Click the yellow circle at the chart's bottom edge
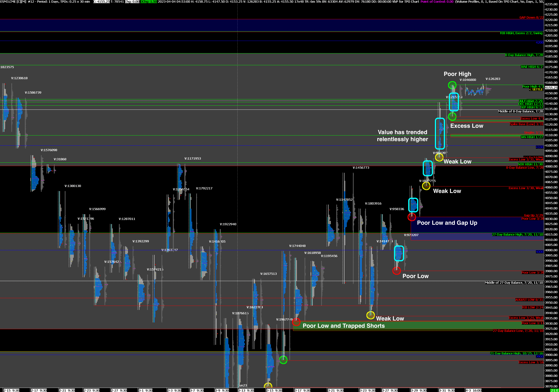 coord(268,386)
